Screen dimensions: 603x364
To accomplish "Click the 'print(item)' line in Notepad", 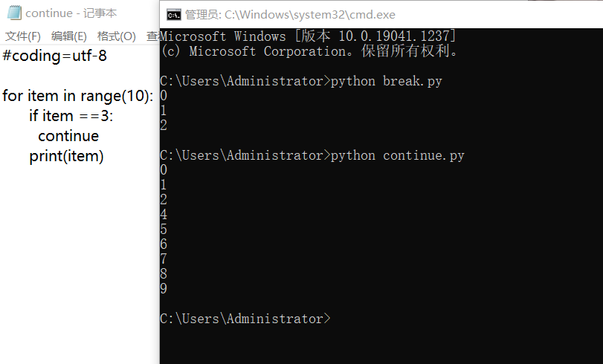I will tap(66, 156).
